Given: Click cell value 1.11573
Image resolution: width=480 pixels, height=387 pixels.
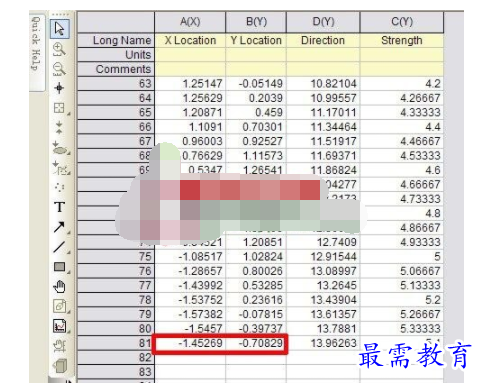Looking at the screenshot, I should pyautogui.click(x=263, y=156).
